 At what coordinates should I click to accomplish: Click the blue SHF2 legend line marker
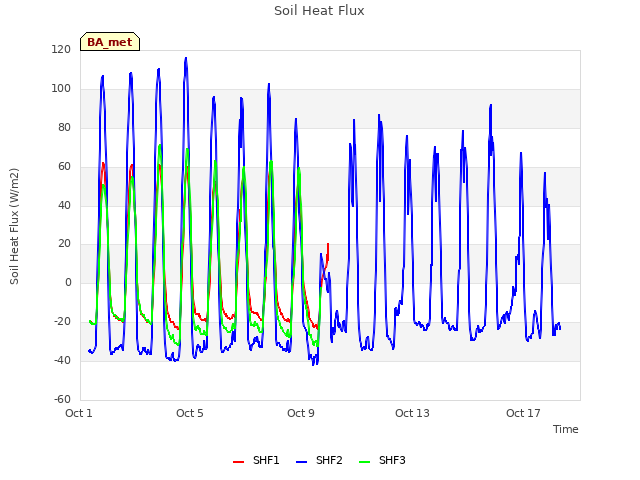point(301,462)
